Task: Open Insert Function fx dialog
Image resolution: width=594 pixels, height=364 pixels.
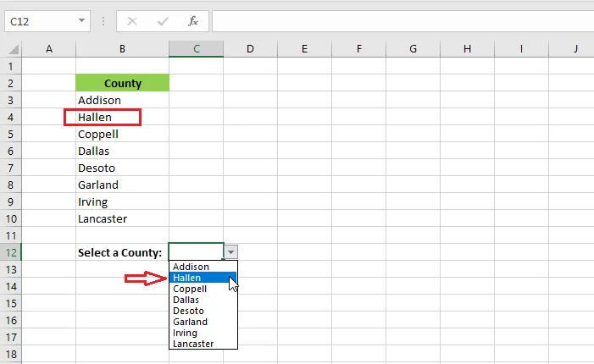Action: [x=193, y=21]
